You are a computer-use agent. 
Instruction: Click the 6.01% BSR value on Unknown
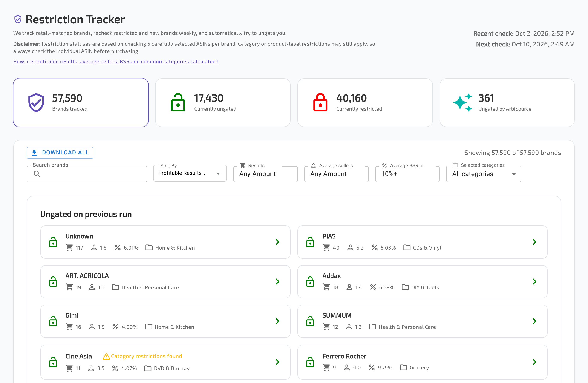coord(131,248)
